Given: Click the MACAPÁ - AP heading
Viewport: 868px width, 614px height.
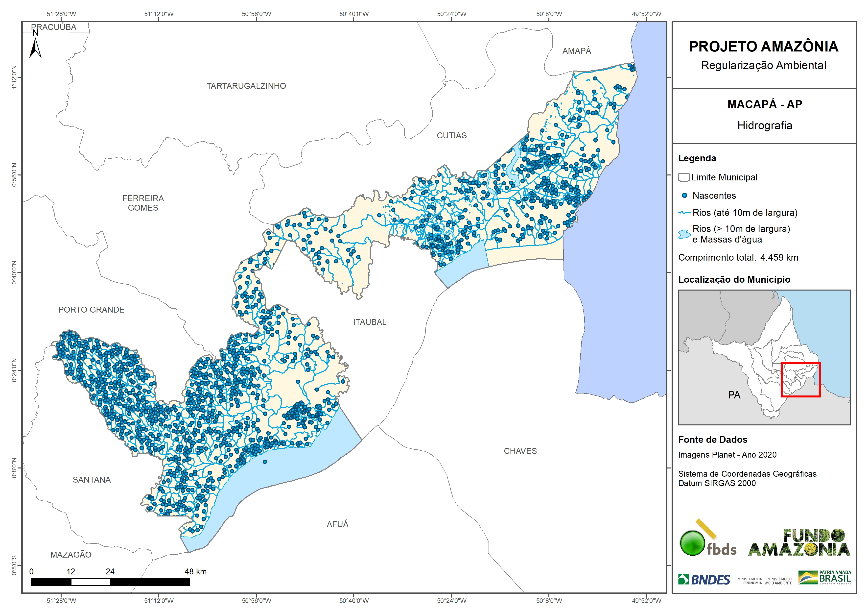Looking at the screenshot, I should (x=764, y=104).
